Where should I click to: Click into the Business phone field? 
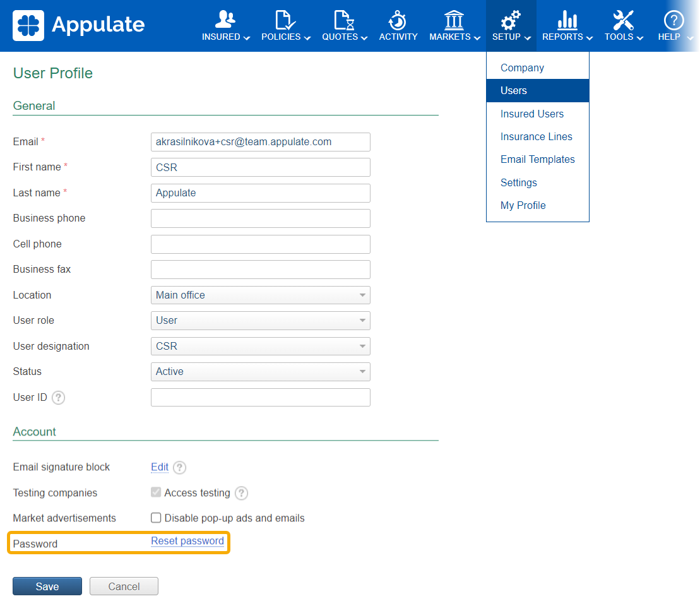point(260,218)
